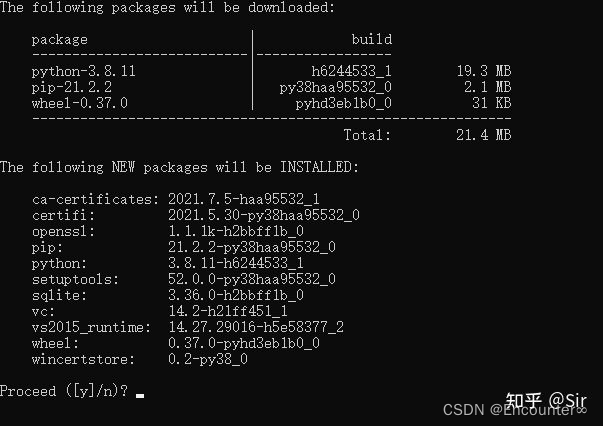Click the h6244533_1 build string in the table
Viewport: 603px width, 426px height.
coord(350,71)
